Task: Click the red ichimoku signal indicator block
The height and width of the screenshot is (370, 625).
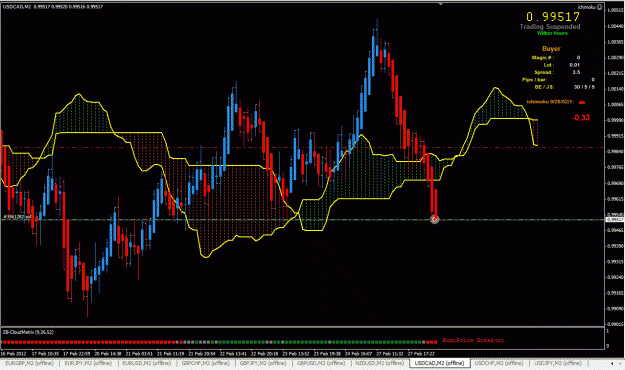Action: pyautogui.click(x=582, y=102)
